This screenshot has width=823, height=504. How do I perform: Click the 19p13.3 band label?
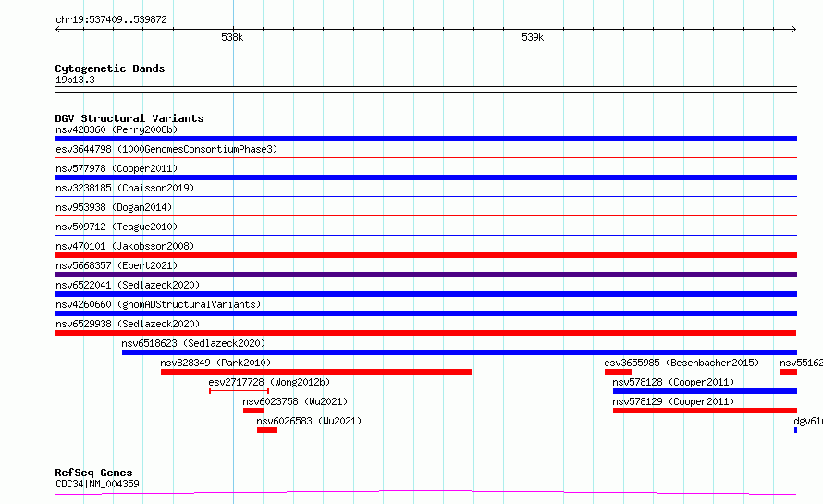(x=75, y=80)
